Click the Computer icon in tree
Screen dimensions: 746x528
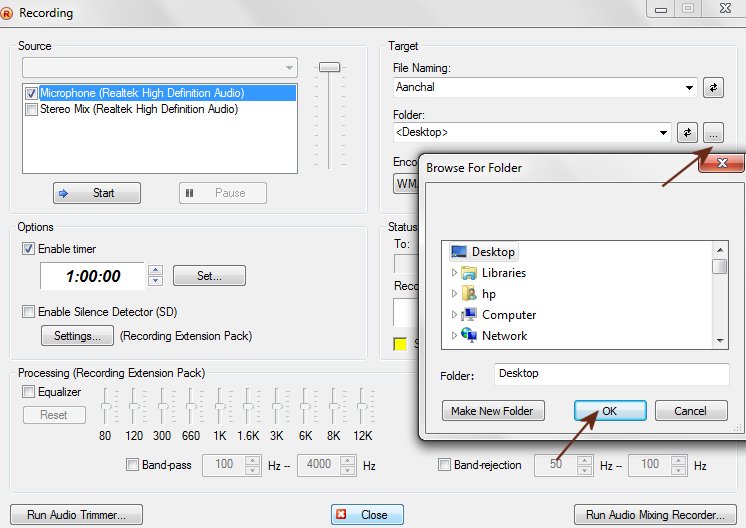coord(469,314)
